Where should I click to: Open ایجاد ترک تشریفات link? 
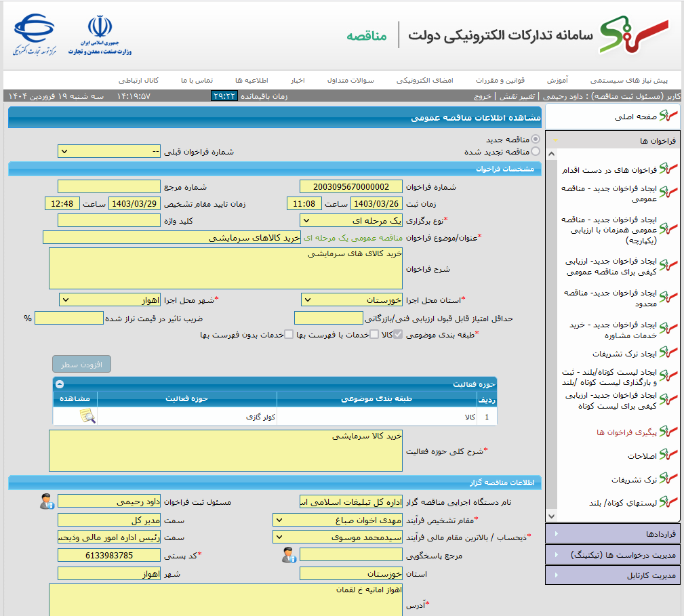[624, 354]
